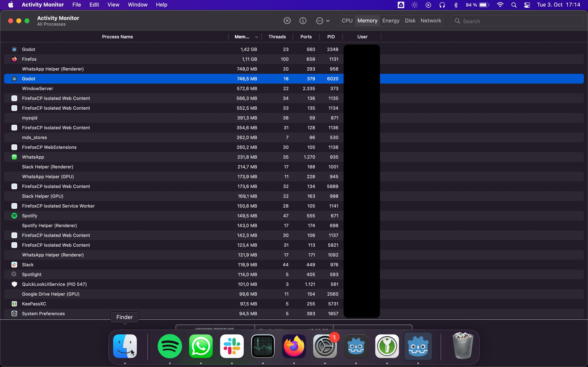
Task: Open the View menu
Action: click(x=113, y=5)
